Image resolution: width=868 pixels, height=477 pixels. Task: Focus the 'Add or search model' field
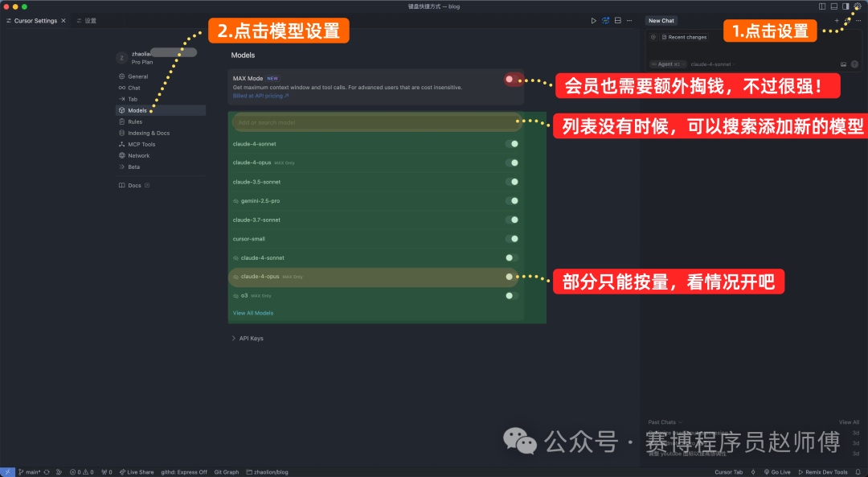tap(377, 122)
